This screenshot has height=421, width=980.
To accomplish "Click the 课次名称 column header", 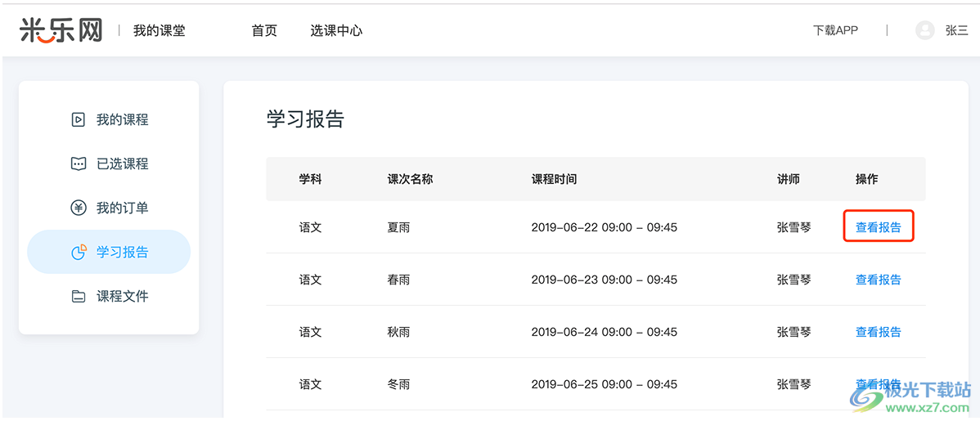I will 410,179.
